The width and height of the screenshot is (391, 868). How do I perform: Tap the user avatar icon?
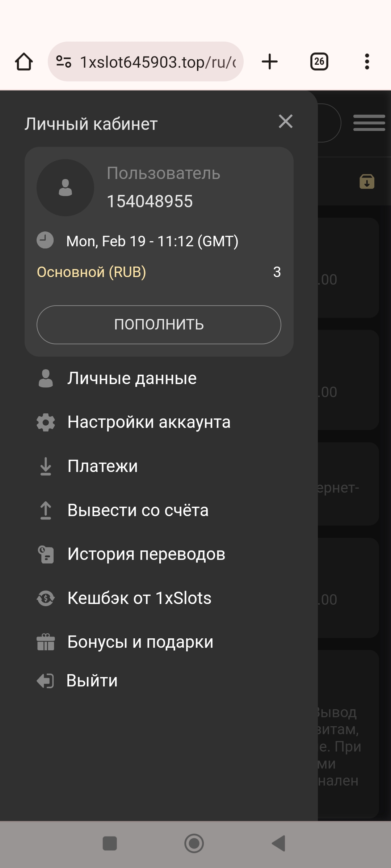click(x=66, y=188)
